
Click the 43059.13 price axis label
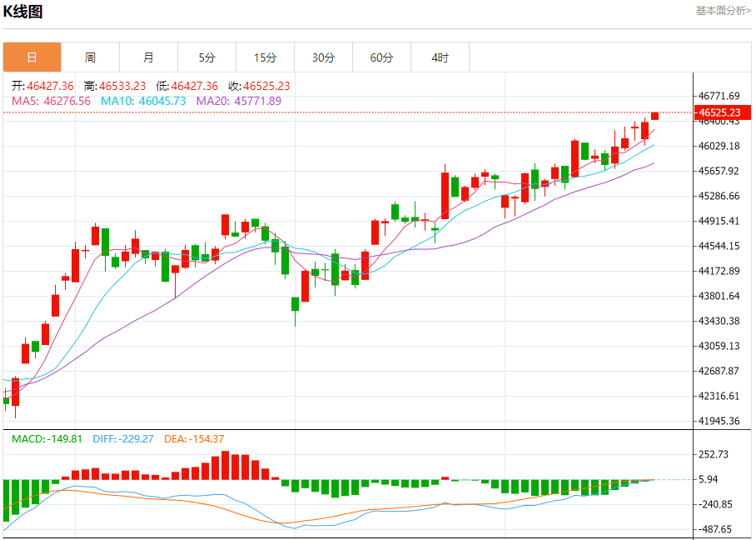pyautogui.click(x=719, y=346)
